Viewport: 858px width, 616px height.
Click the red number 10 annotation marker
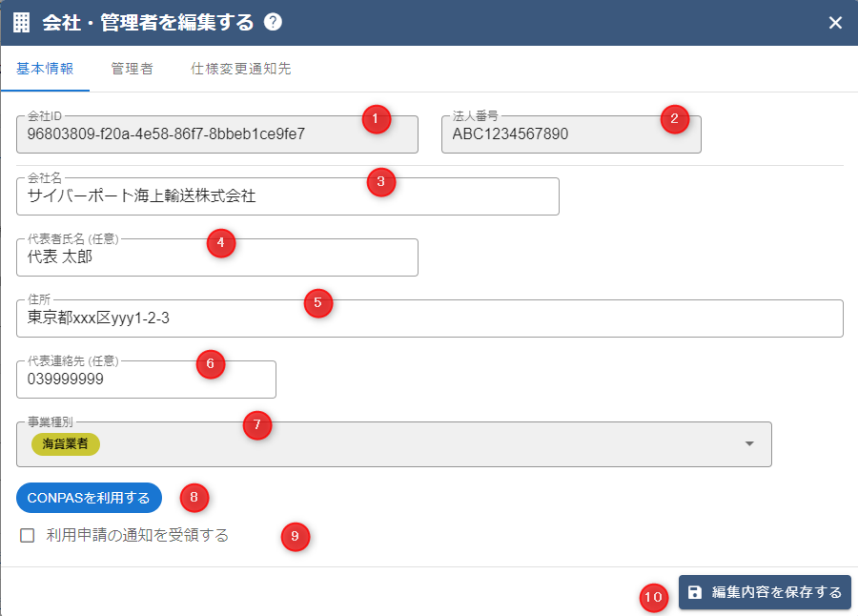(x=653, y=598)
